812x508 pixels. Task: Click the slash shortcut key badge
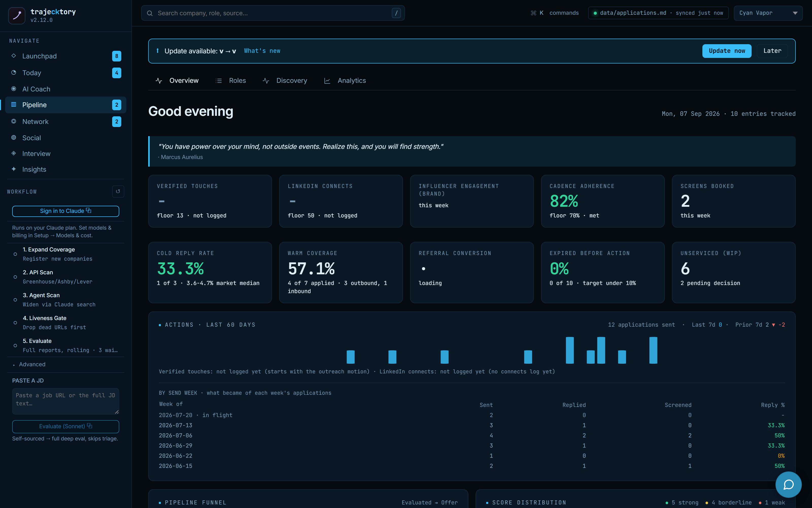pos(396,13)
